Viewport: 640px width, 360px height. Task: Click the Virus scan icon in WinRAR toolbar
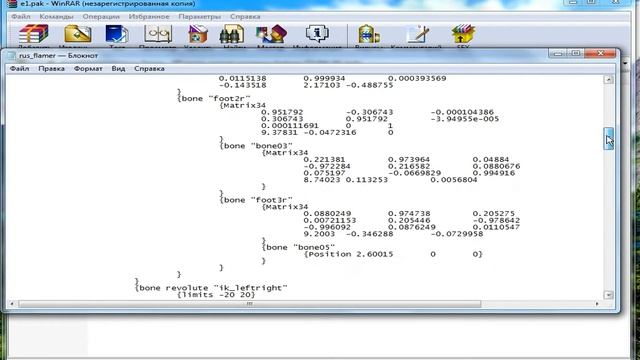[x=368, y=34]
